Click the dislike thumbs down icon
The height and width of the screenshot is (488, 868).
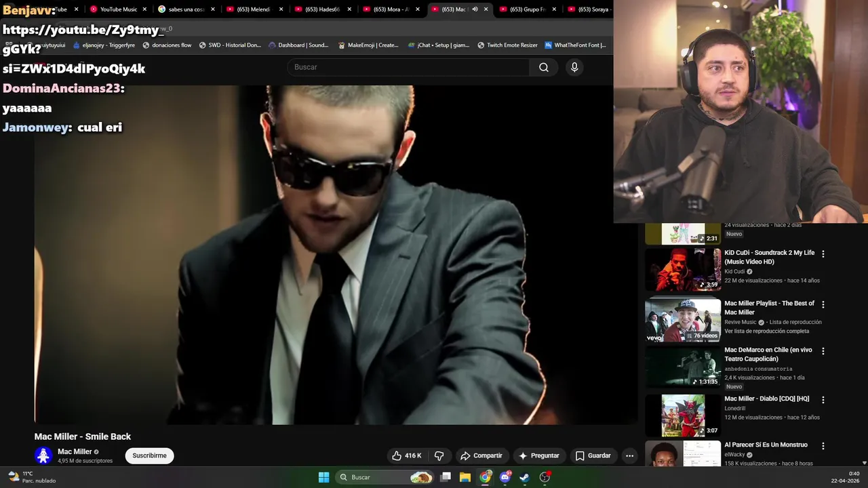click(439, 455)
